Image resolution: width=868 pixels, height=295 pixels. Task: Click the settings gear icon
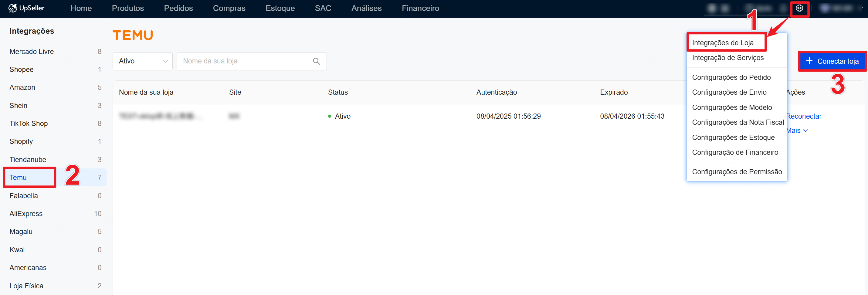[x=799, y=8]
